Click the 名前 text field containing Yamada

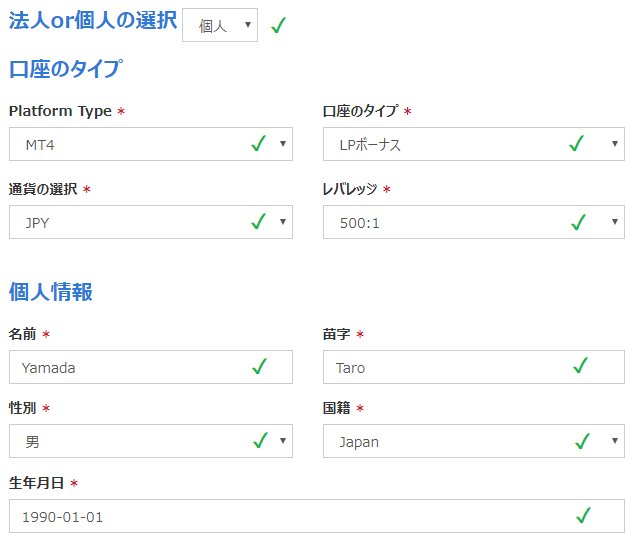[130, 367]
